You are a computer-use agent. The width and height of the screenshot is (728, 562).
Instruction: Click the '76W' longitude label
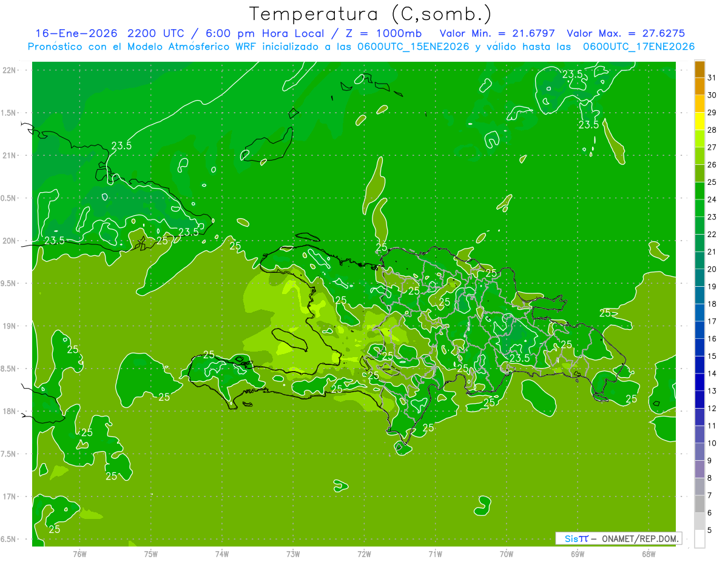click(79, 554)
